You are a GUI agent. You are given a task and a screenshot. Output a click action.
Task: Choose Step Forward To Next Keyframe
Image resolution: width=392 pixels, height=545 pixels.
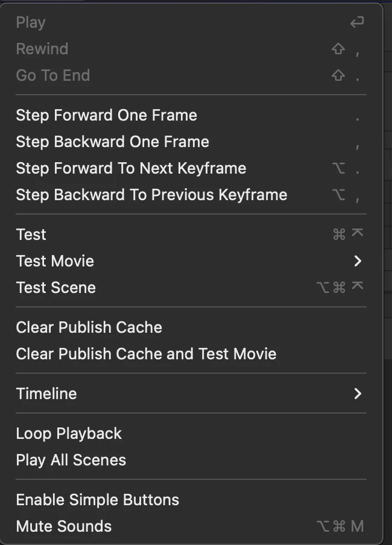pyautogui.click(x=131, y=168)
